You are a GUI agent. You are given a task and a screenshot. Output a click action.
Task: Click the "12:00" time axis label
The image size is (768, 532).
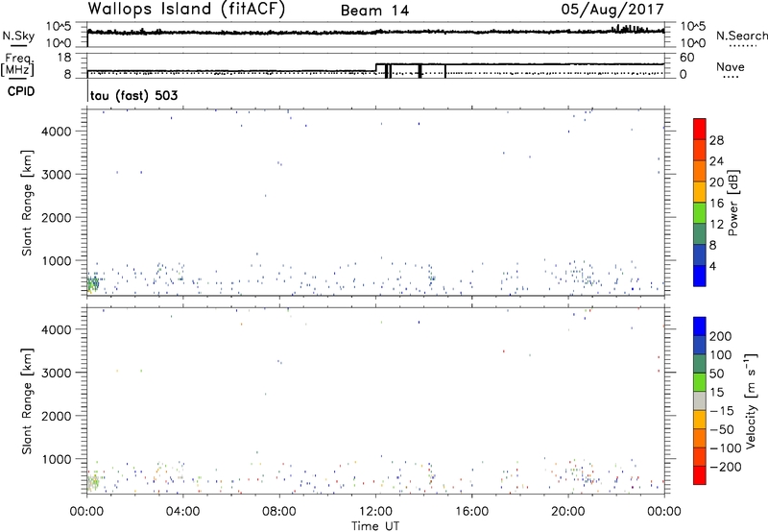click(375, 512)
